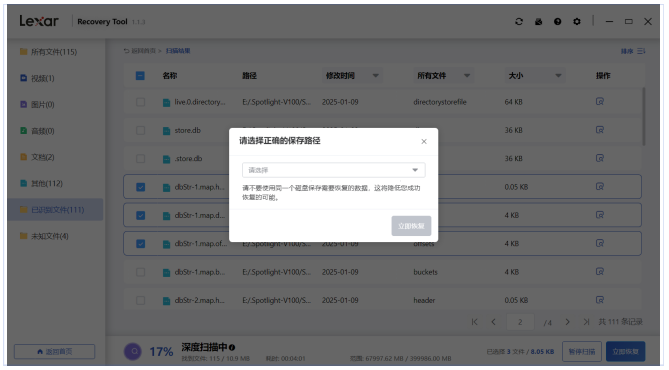The width and height of the screenshot is (669, 370).
Task: Preview dbStr-2.map.h file action icon
Action: [600, 300]
